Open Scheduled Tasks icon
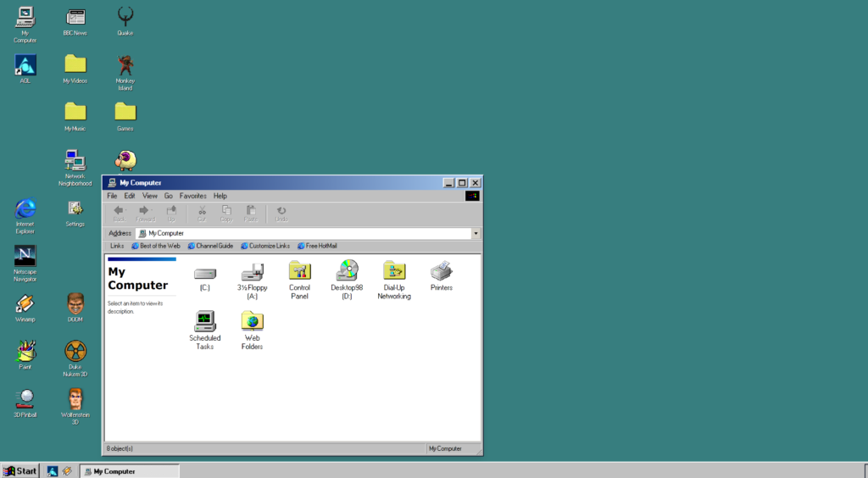Screen dimensions: 868x478 [x=205, y=329]
